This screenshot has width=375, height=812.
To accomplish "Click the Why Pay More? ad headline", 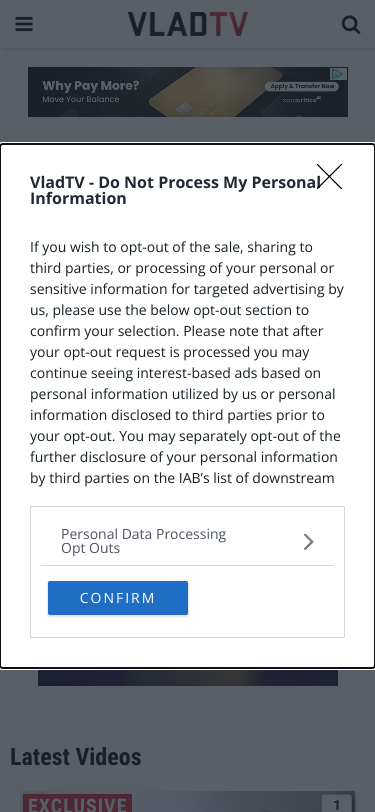I will (91, 85).
